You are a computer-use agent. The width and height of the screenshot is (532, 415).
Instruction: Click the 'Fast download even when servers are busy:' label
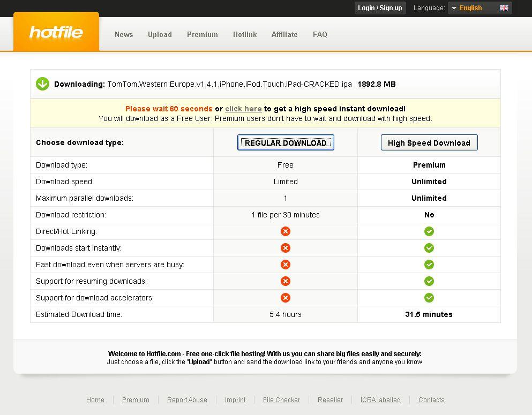110,265
